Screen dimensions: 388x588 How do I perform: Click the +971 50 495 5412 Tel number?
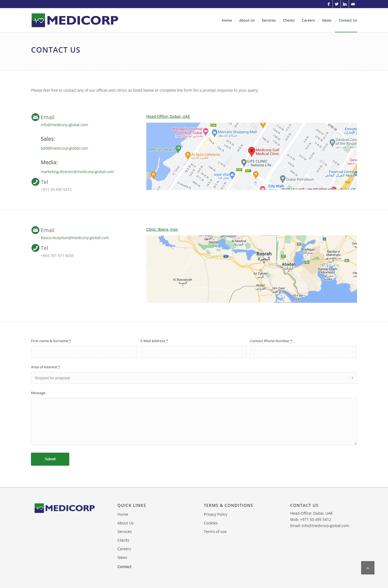tap(56, 190)
